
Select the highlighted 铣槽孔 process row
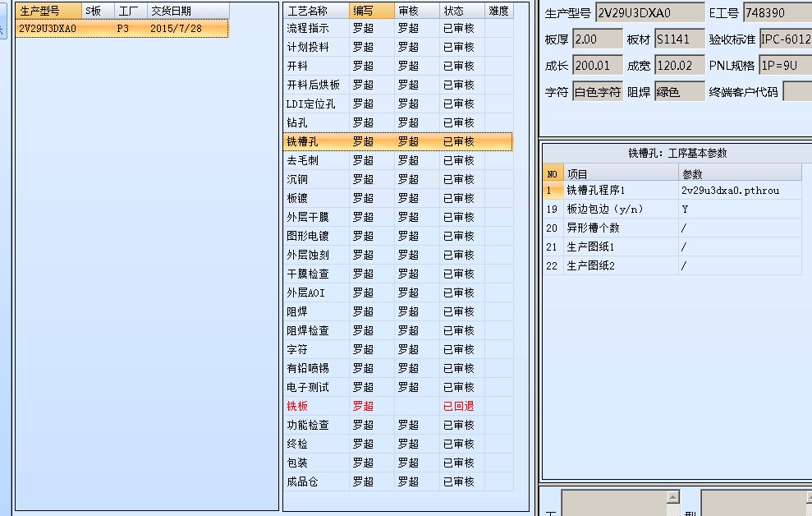pyautogui.click(x=398, y=142)
